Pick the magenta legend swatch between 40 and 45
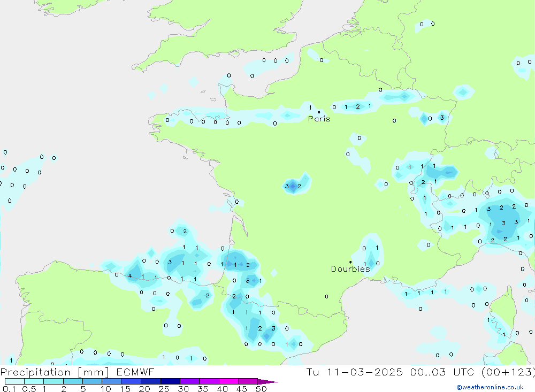This screenshot has height=392, width=535. click(228, 381)
